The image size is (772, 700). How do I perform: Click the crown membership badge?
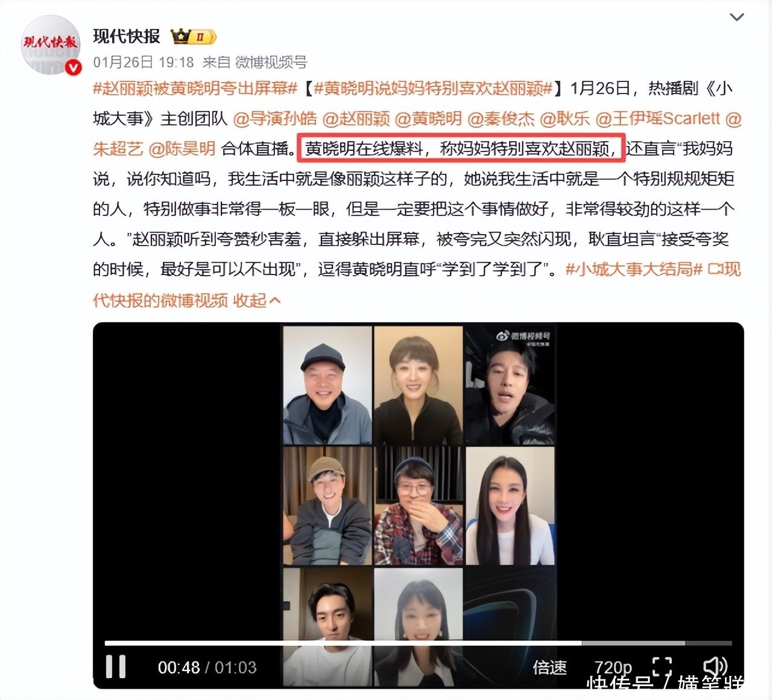pyautogui.click(x=194, y=37)
